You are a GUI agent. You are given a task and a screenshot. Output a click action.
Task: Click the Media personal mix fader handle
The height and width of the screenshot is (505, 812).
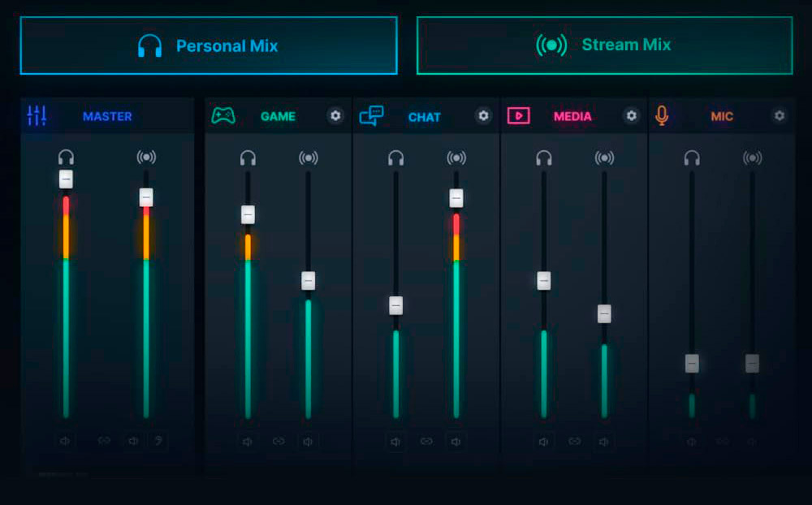point(544,281)
